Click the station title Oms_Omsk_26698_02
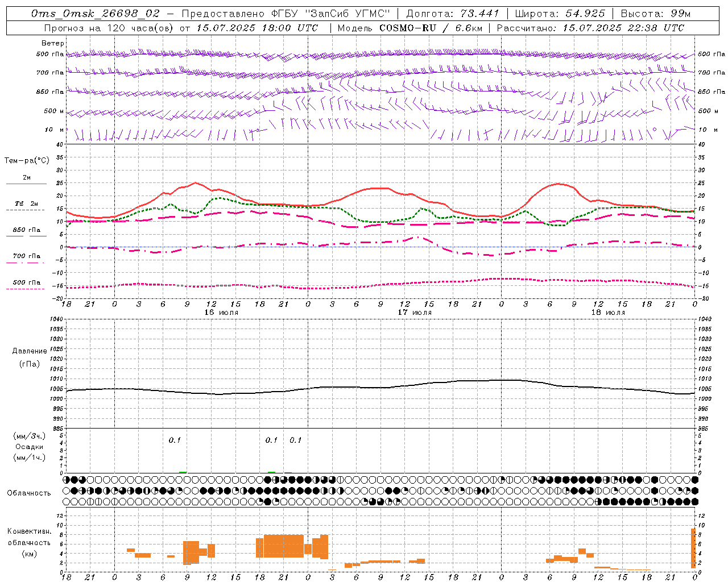This screenshot has height=582, width=728. click(96, 14)
